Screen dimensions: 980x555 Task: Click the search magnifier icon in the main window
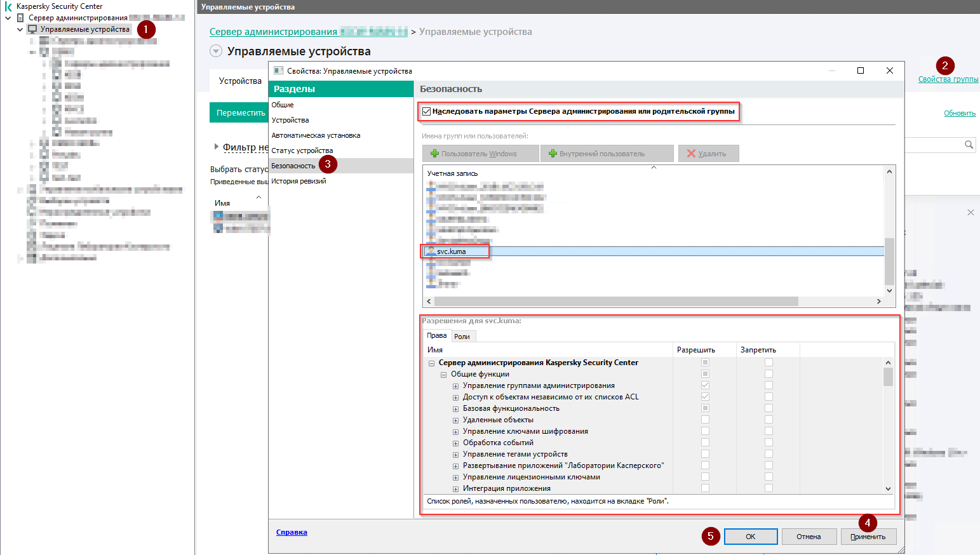969,145
